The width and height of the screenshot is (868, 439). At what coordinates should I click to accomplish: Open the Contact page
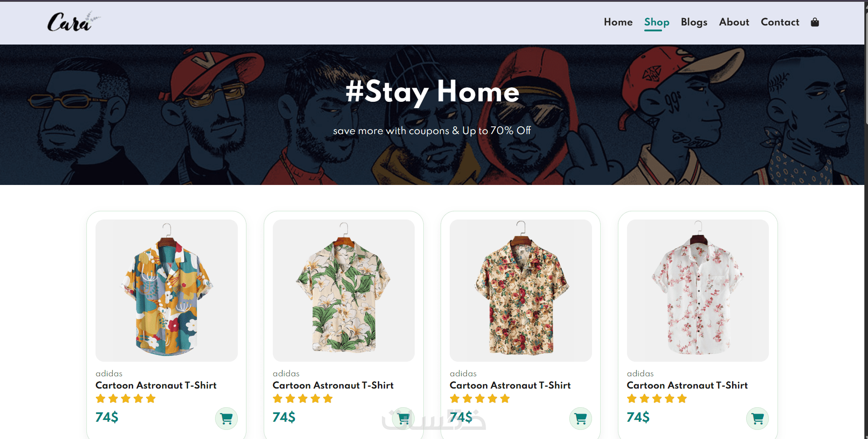point(780,22)
